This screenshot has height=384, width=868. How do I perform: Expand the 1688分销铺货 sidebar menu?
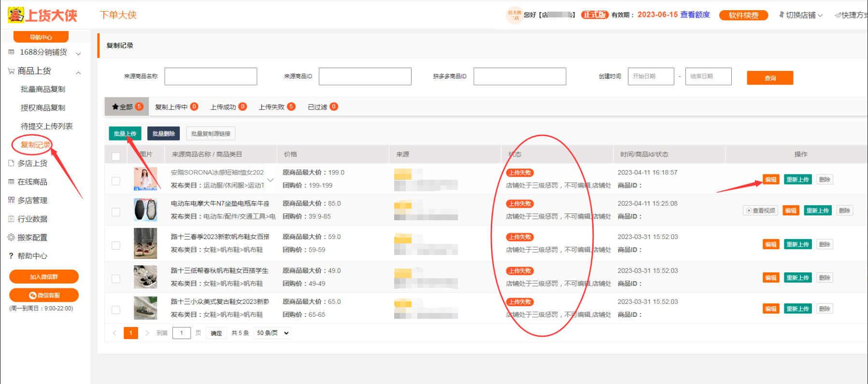pyautogui.click(x=43, y=52)
